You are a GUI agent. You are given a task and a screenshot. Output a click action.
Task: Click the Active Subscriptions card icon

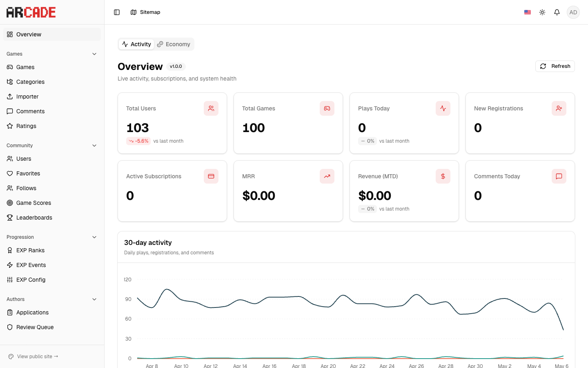[211, 176]
